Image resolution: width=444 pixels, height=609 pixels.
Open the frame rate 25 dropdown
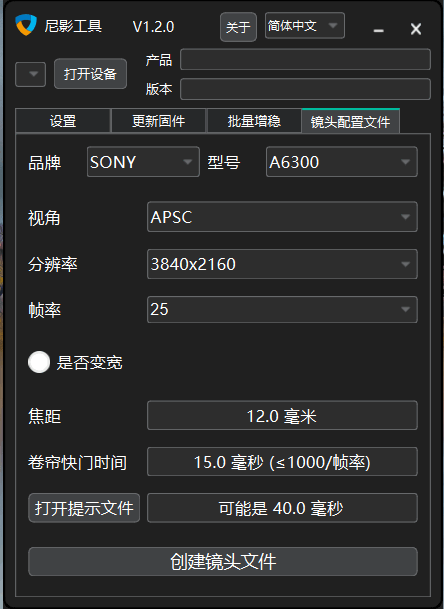[282, 310]
